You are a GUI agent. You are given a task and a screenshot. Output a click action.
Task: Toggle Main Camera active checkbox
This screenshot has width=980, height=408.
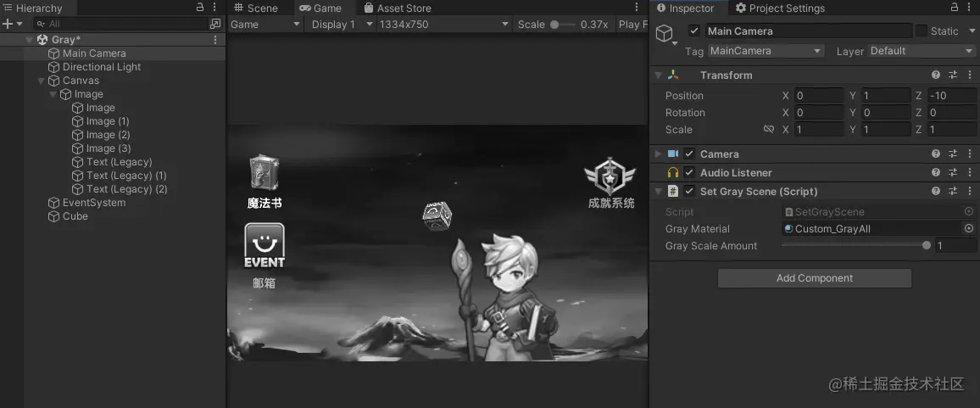click(x=693, y=31)
